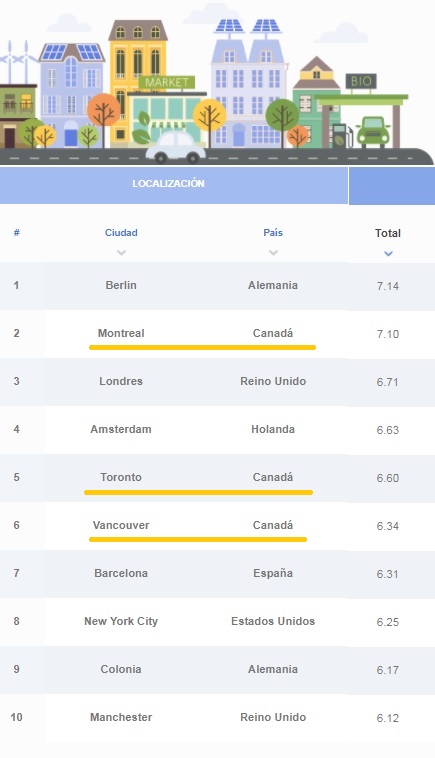The height and width of the screenshot is (758, 435).
Task: Click the País column header
Action: click(x=273, y=233)
